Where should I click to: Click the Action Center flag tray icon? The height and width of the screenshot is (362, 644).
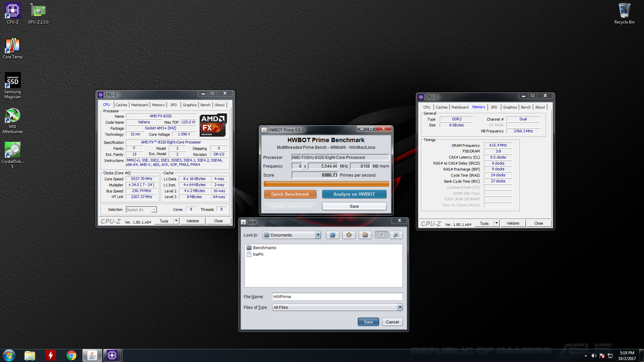coord(602,356)
